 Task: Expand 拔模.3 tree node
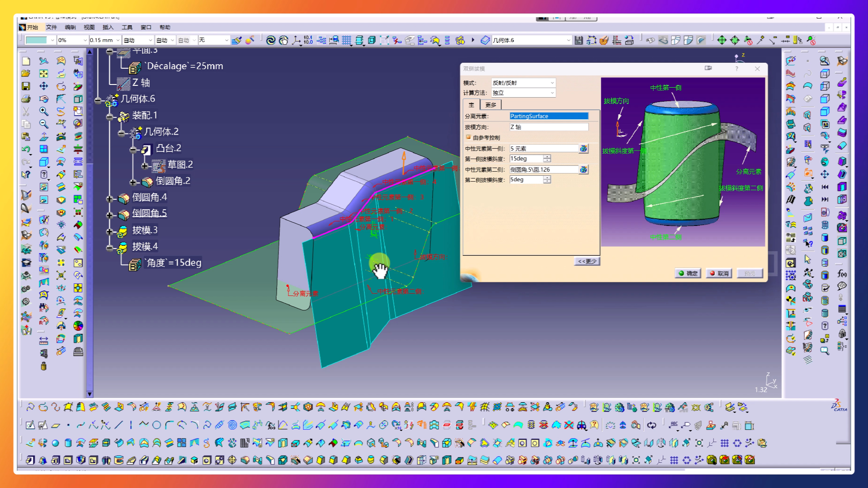click(109, 231)
